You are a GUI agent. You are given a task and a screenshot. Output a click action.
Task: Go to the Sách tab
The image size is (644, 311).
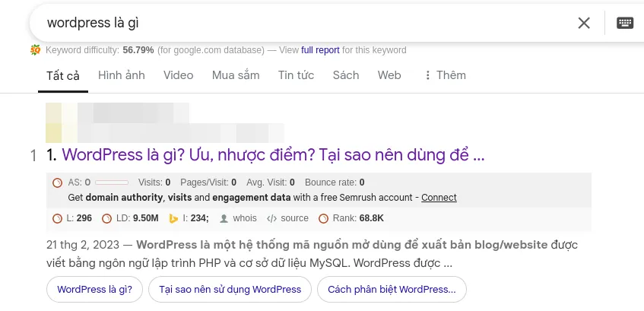click(346, 75)
